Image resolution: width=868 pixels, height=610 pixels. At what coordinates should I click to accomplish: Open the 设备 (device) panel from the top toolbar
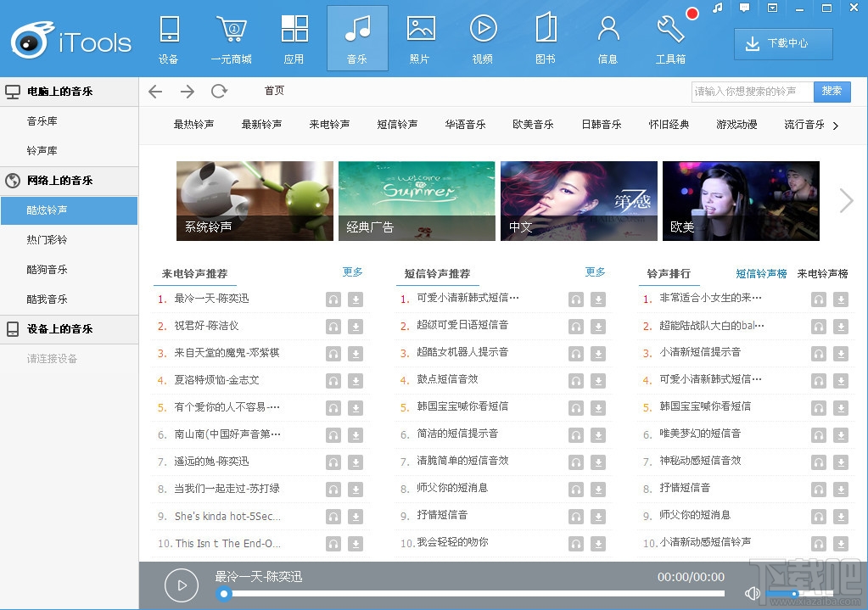tap(169, 37)
